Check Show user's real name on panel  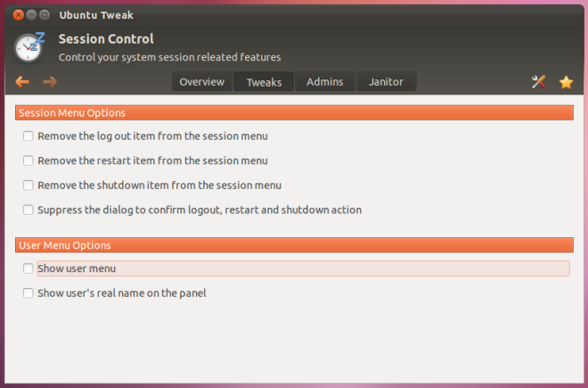tap(29, 293)
